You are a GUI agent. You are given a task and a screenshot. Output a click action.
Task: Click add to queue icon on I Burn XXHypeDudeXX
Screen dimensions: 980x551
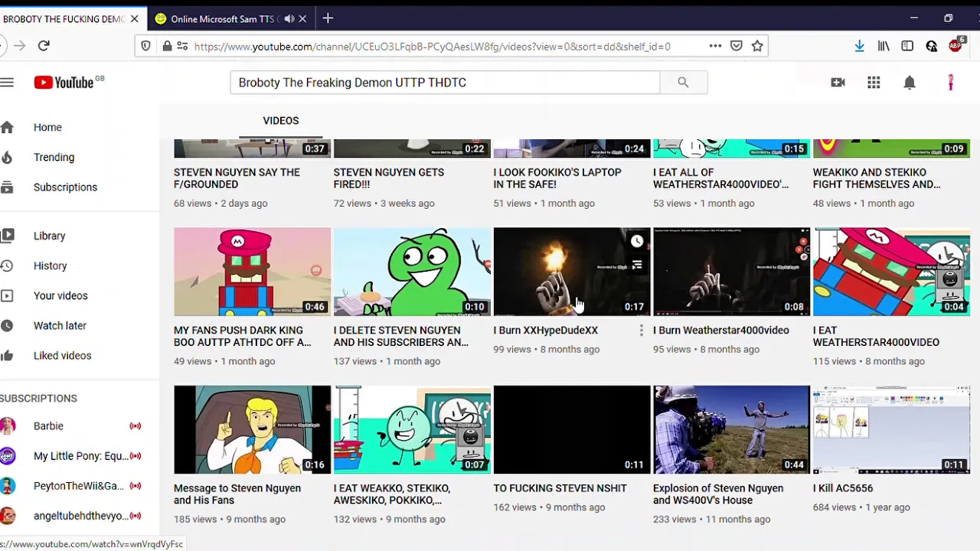[637, 265]
